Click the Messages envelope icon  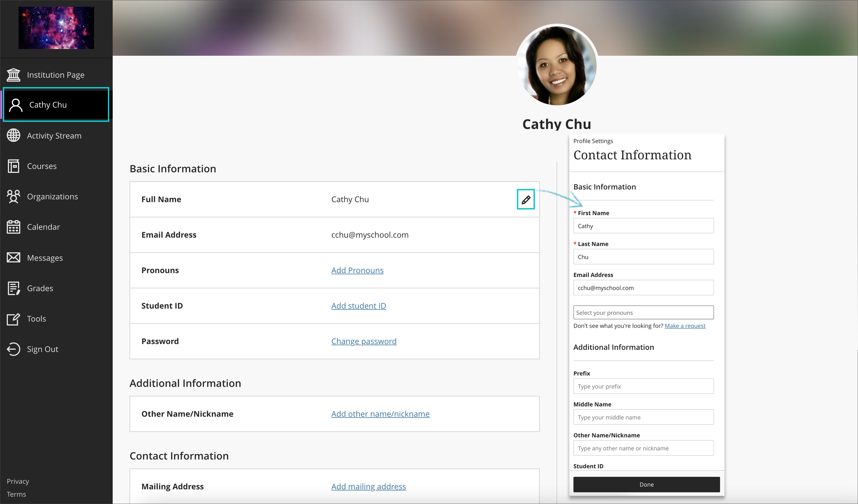pos(14,258)
